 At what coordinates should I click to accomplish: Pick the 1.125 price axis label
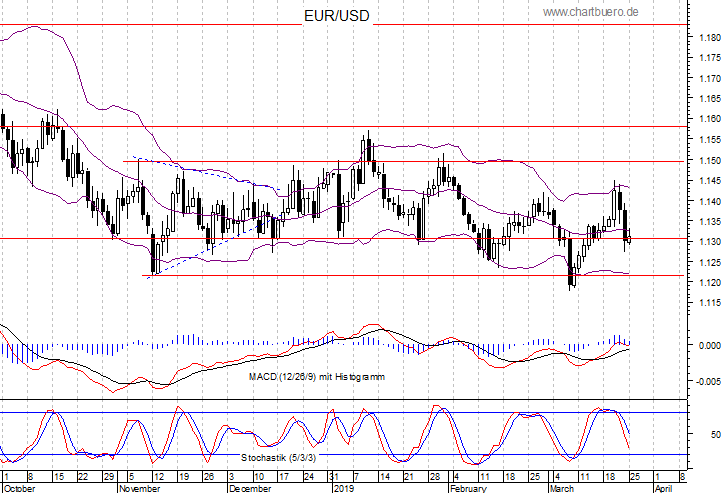pos(710,262)
